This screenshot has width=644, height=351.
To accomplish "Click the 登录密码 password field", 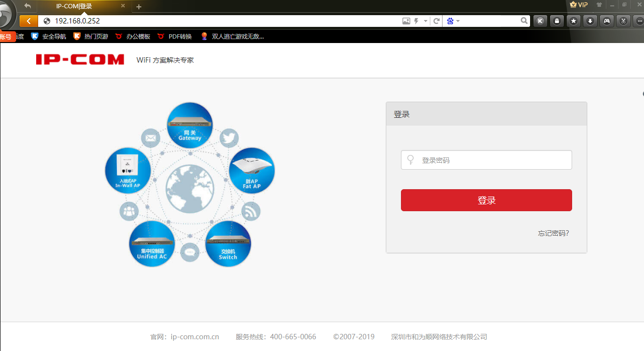I will [x=487, y=160].
